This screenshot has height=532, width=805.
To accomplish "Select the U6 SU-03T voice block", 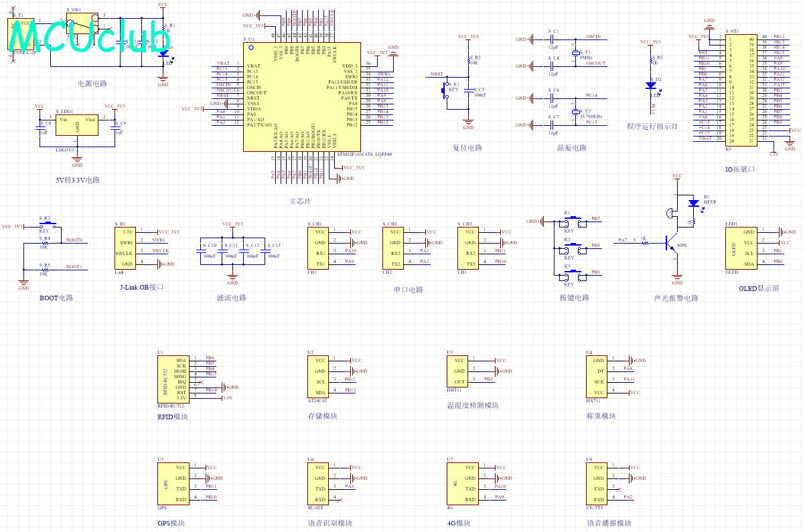I will [319, 484].
